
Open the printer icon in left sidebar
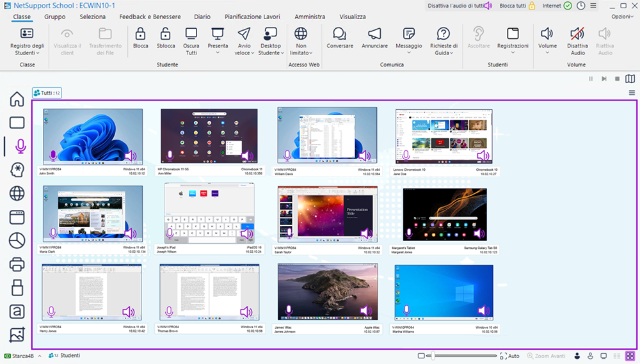[17, 264]
